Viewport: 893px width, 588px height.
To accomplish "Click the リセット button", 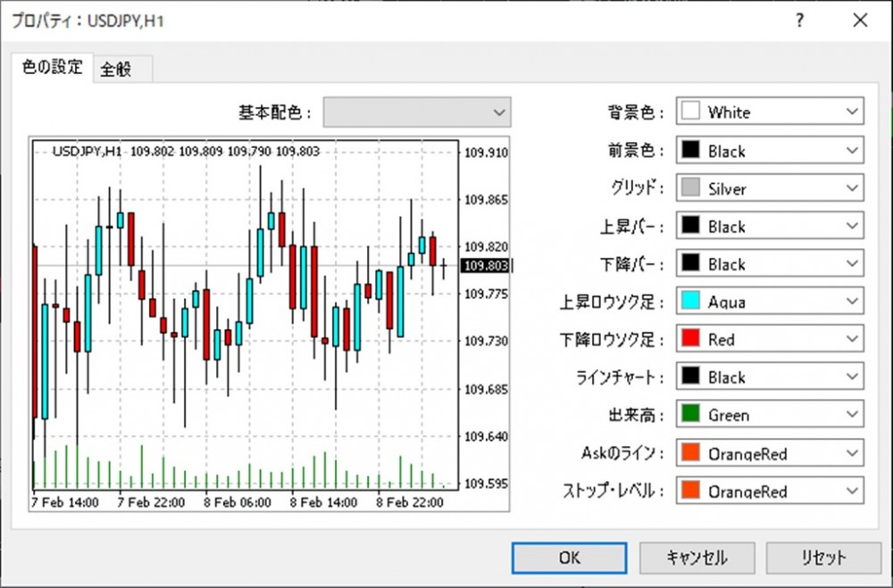I will 823,558.
